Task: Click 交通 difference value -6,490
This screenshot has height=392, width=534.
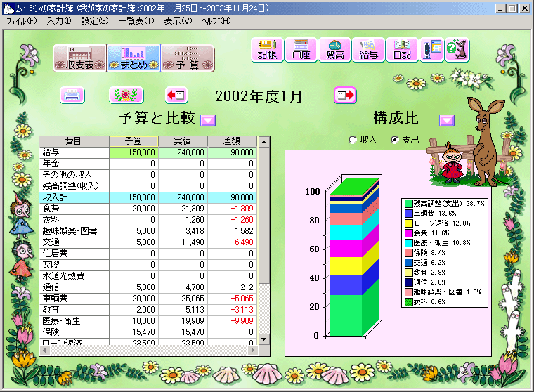Action: point(232,242)
